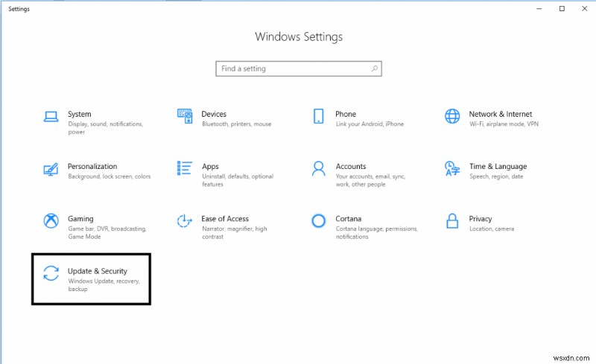
Task: Click 'Cortana language, permissions, notifications' text
Action: click(377, 232)
